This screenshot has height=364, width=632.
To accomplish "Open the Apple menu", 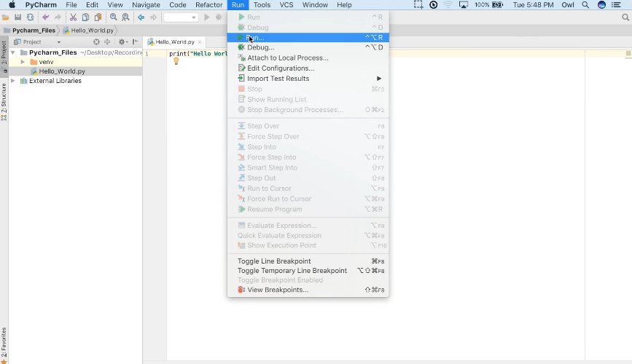I will pos(12,5).
